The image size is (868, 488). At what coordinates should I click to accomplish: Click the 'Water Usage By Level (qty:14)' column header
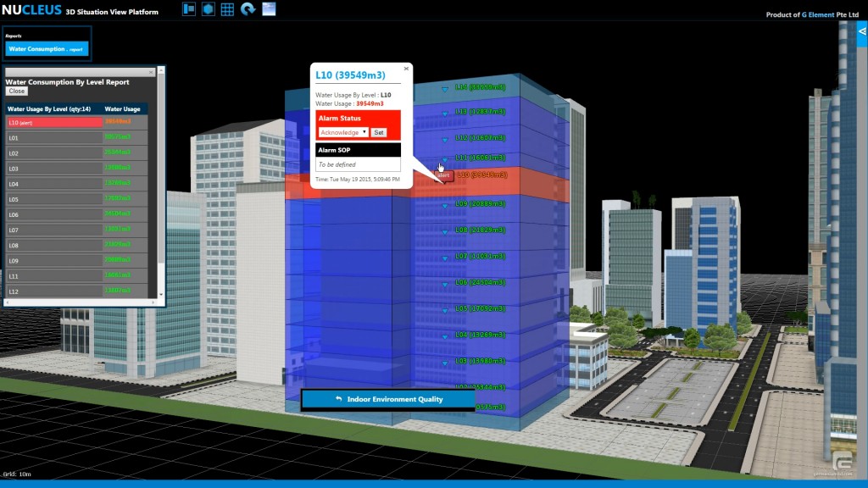coord(53,109)
